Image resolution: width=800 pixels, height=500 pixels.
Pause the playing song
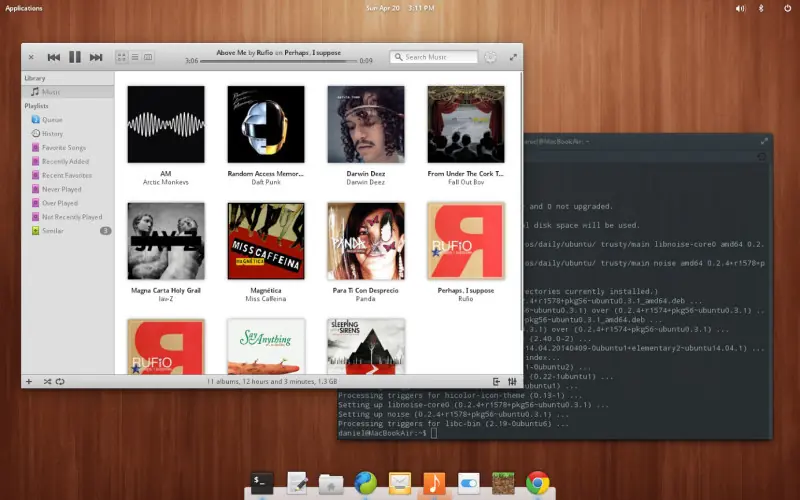click(x=74, y=57)
